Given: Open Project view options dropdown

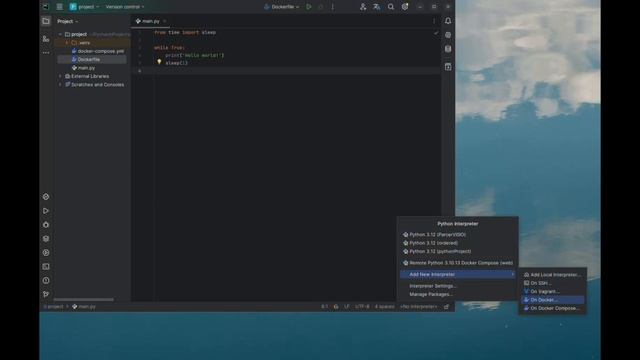Looking at the screenshot, I should 67,21.
